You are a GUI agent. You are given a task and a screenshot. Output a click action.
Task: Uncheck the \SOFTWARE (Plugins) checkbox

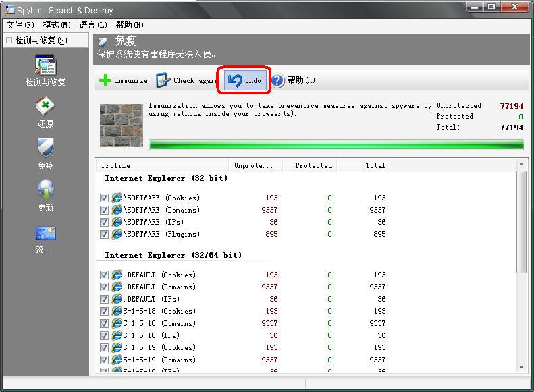click(x=104, y=234)
